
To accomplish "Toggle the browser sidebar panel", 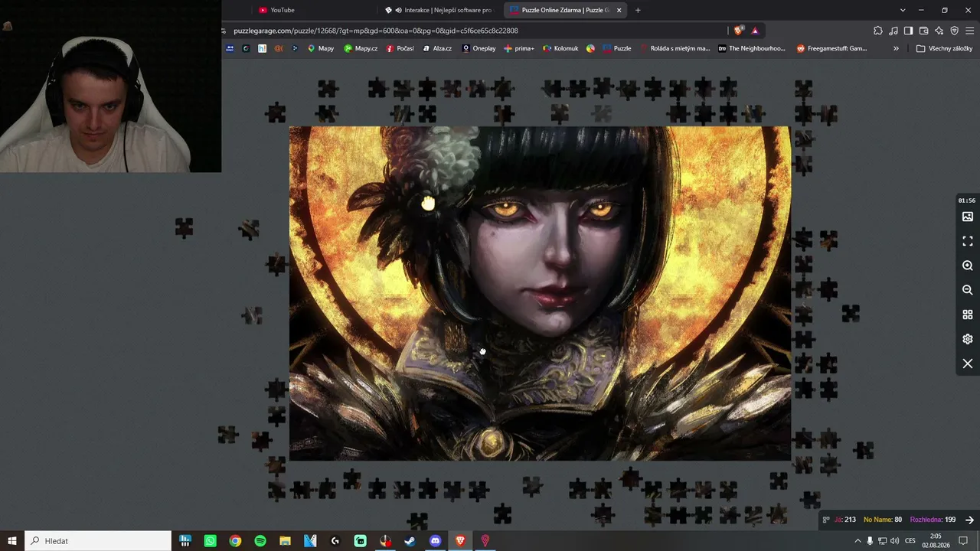I will tap(908, 31).
